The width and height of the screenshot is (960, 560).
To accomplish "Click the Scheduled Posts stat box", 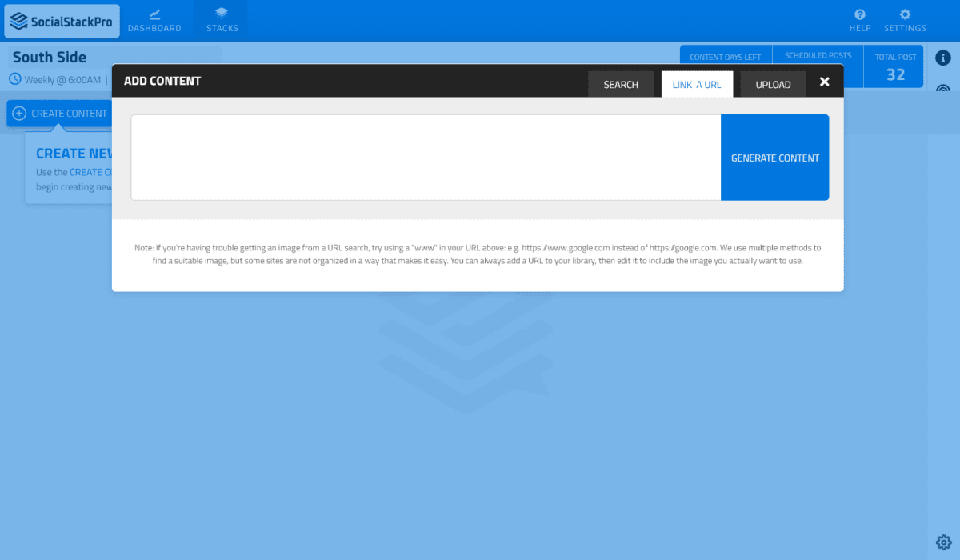I will coord(818,55).
